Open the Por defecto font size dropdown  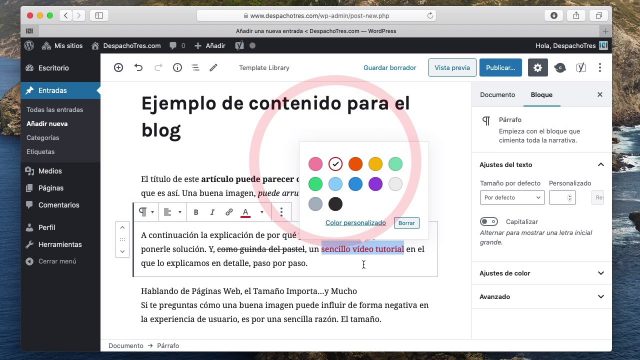512,198
